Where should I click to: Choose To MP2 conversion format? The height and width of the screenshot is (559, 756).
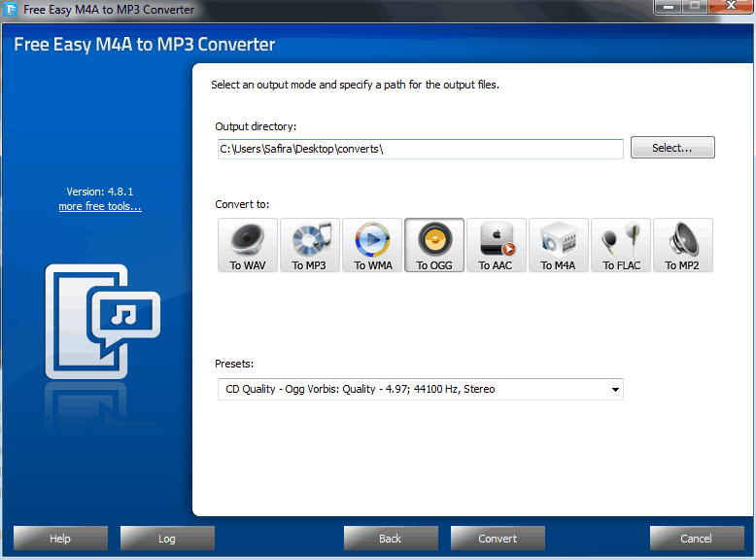click(683, 245)
